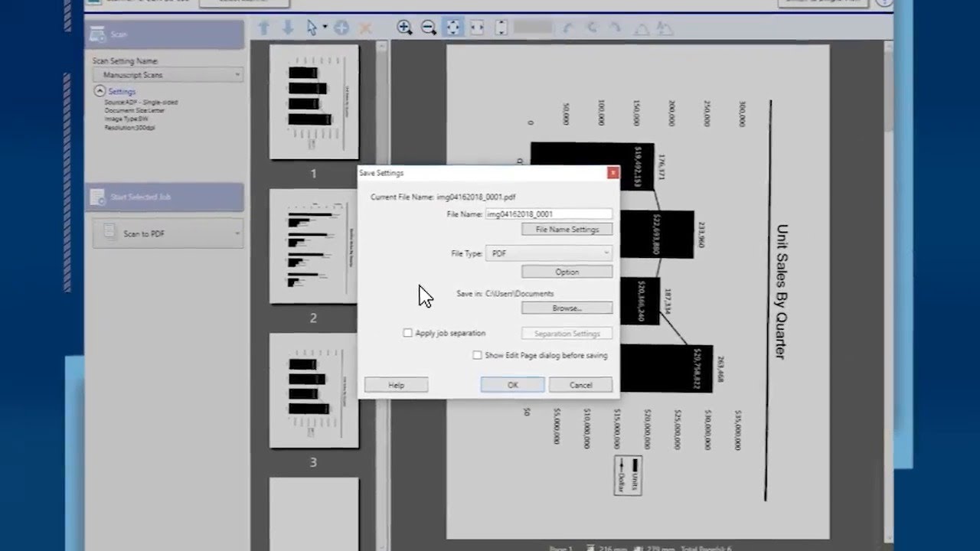Open the Manuscript Scans setting dropdown

(168, 75)
